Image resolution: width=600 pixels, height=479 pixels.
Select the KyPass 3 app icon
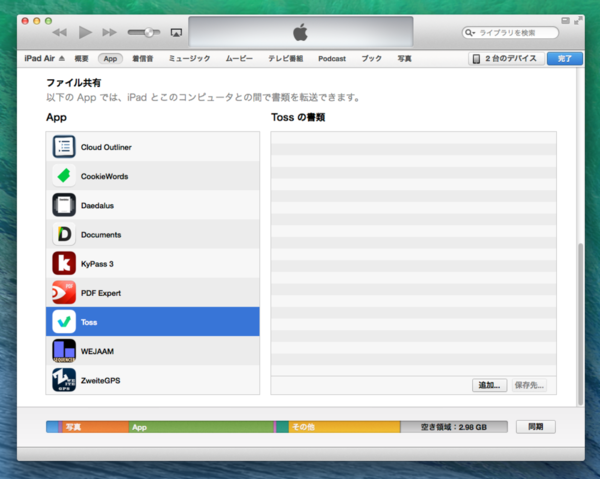64,264
